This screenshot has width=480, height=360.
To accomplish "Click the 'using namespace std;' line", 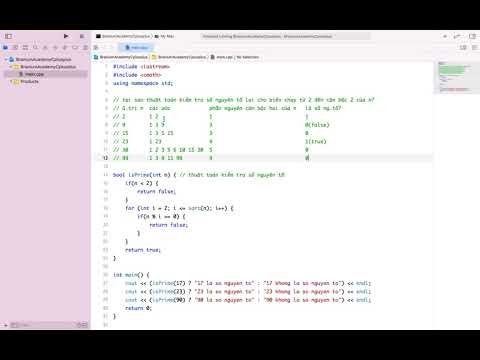I will [143, 83].
